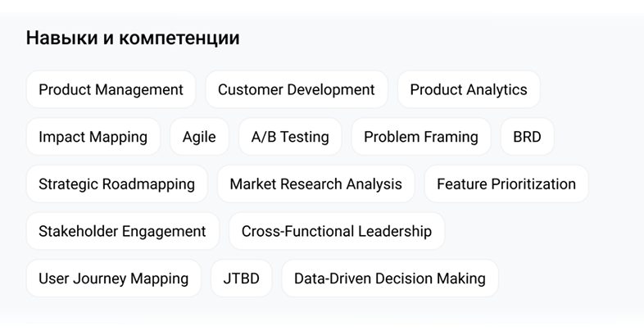
Task: Open the Strategic Roadmapping tag
Action: coord(116,184)
